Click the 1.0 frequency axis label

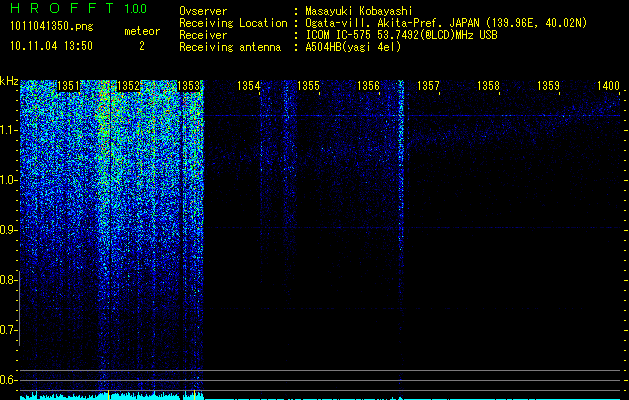[8, 180]
